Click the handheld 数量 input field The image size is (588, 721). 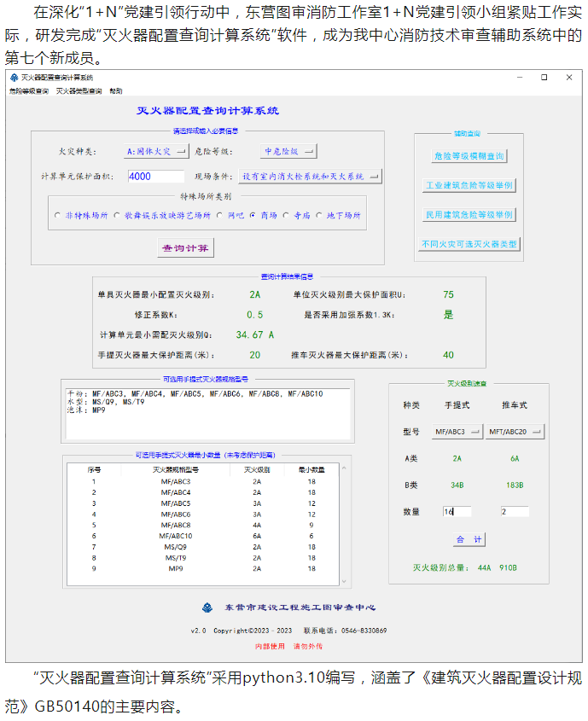click(x=457, y=511)
